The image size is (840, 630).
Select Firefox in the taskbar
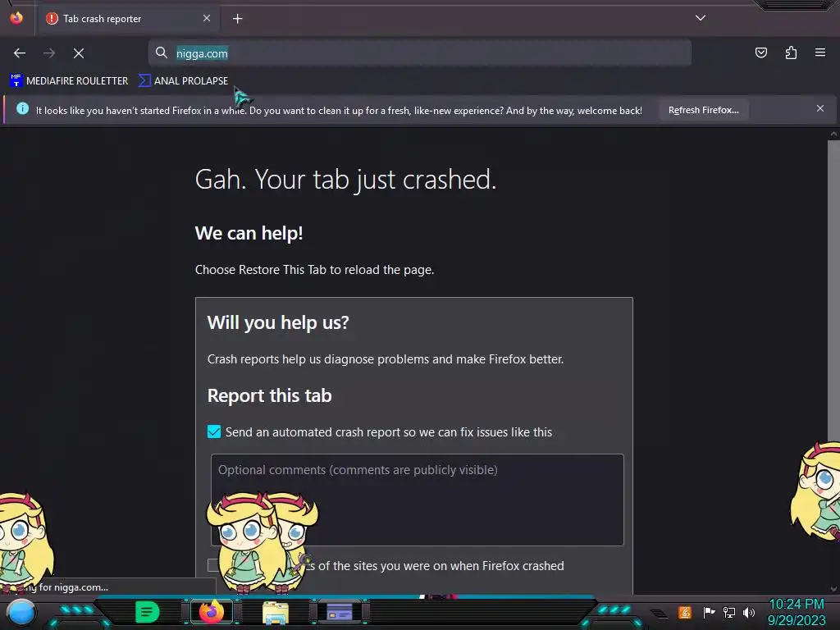(x=212, y=612)
